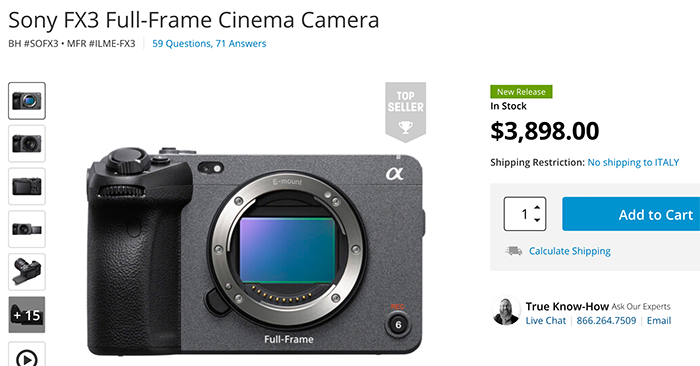Open the Email experts link

coord(659,320)
